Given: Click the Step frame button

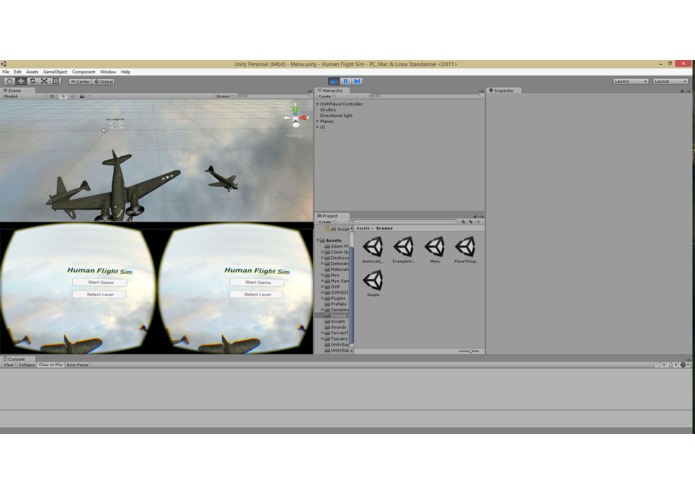Looking at the screenshot, I should (x=357, y=81).
